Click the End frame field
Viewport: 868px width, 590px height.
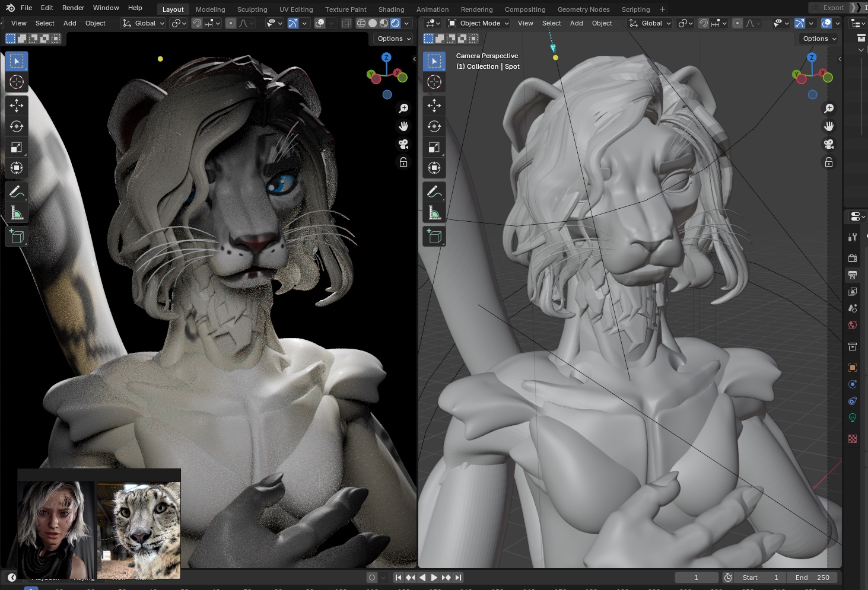(x=812, y=578)
